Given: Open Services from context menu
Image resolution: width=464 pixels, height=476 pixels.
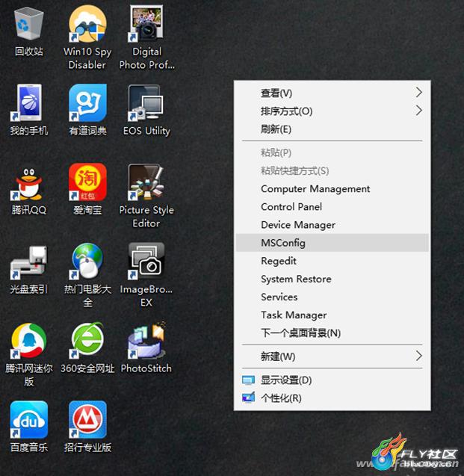Looking at the screenshot, I should (332, 297).
